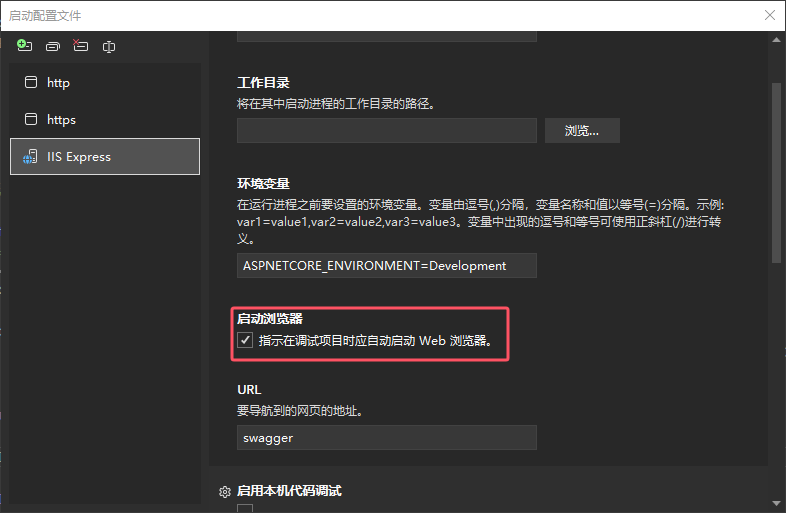Image resolution: width=786 pixels, height=513 pixels.
Task: Click the environment variables input field
Action: [386, 265]
